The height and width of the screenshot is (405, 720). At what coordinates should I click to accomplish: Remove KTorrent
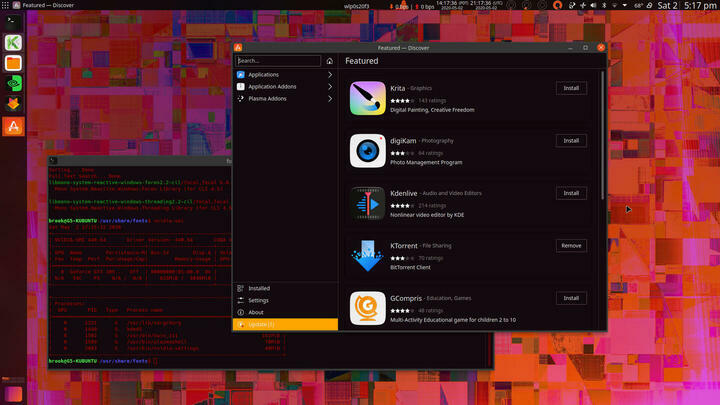click(x=571, y=246)
